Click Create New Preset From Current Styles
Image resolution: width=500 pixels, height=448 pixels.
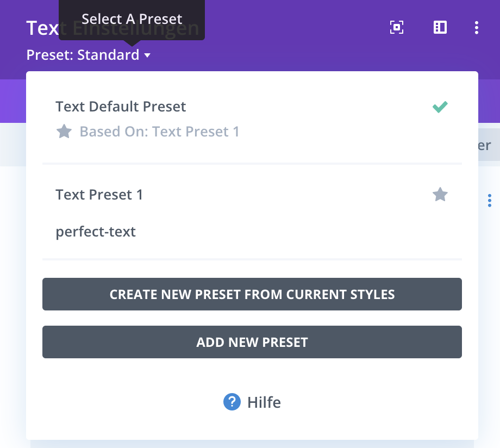click(252, 294)
